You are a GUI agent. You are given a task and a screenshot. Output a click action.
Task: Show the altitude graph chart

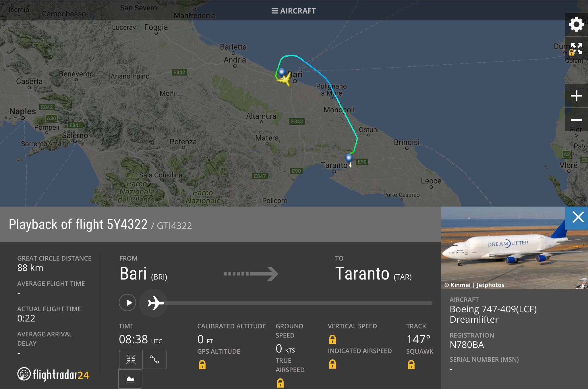(130, 379)
